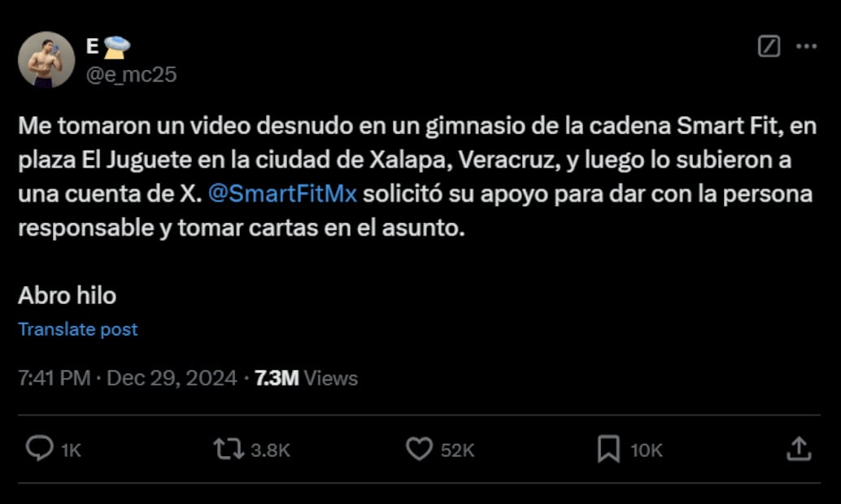Click the display name "E"
The height and width of the screenshot is (504, 841).
[92, 47]
